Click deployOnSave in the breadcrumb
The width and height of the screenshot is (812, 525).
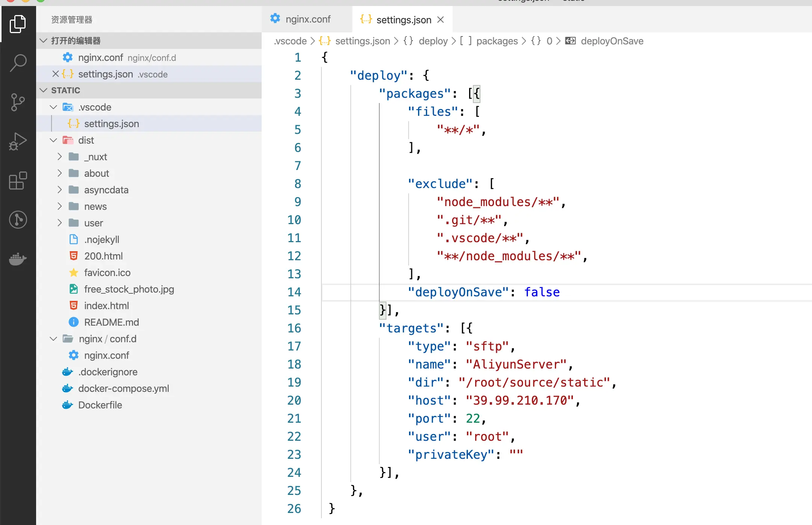pyautogui.click(x=612, y=41)
